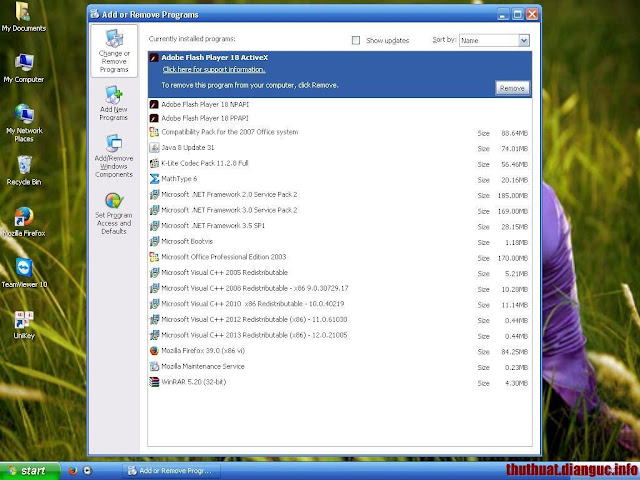Click Java 8 Update 31 icon
Image resolution: width=640 pixels, height=480 pixels.
(154, 147)
